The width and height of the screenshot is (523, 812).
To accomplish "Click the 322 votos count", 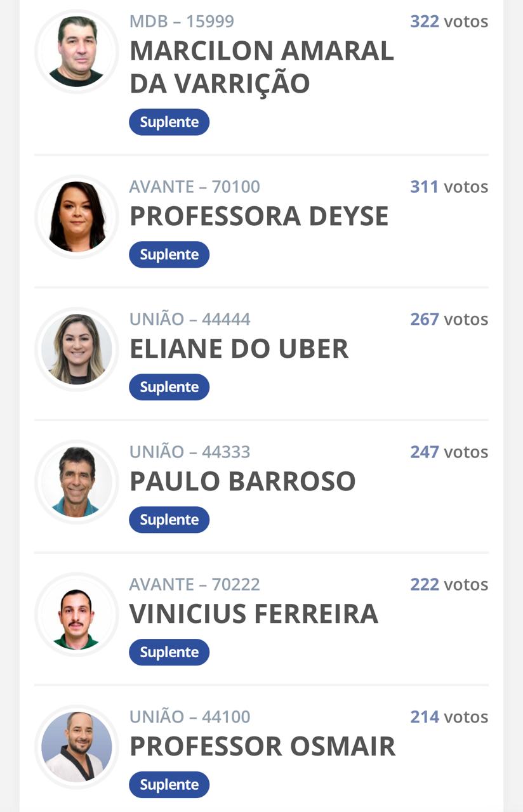I will 449,22.
